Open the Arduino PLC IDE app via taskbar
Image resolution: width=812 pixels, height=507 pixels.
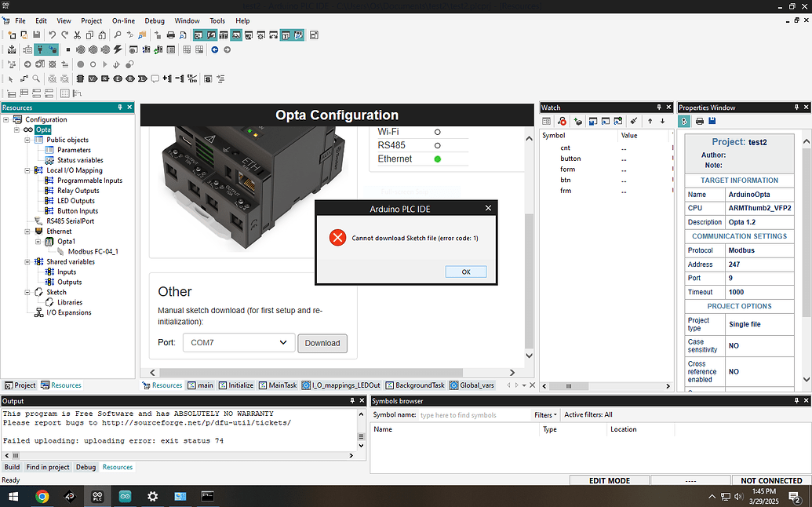(x=97, y=496)
